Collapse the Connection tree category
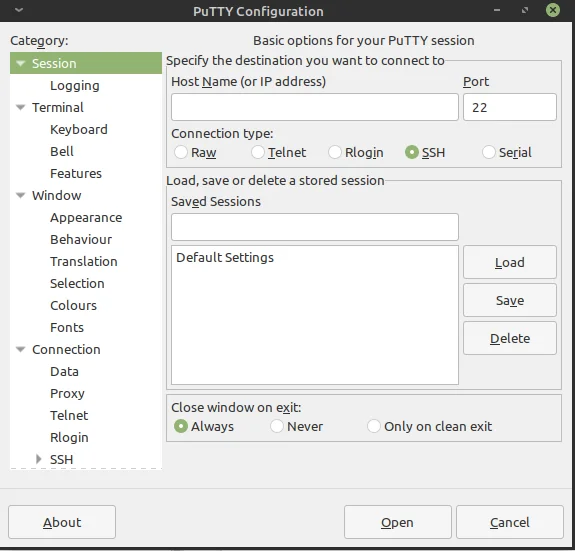Viewport: 575px width, 551px height. coord(21,349)
